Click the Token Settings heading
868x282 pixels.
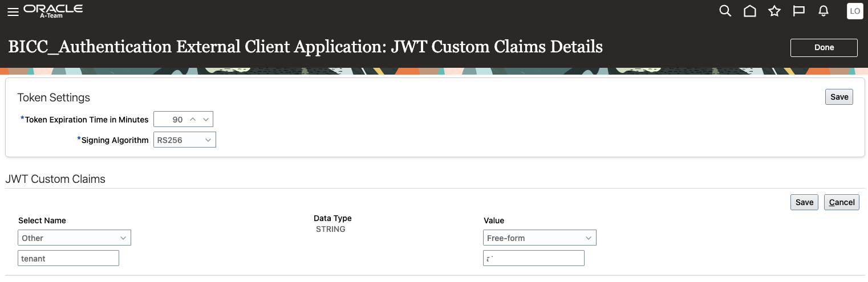(54, 97)
